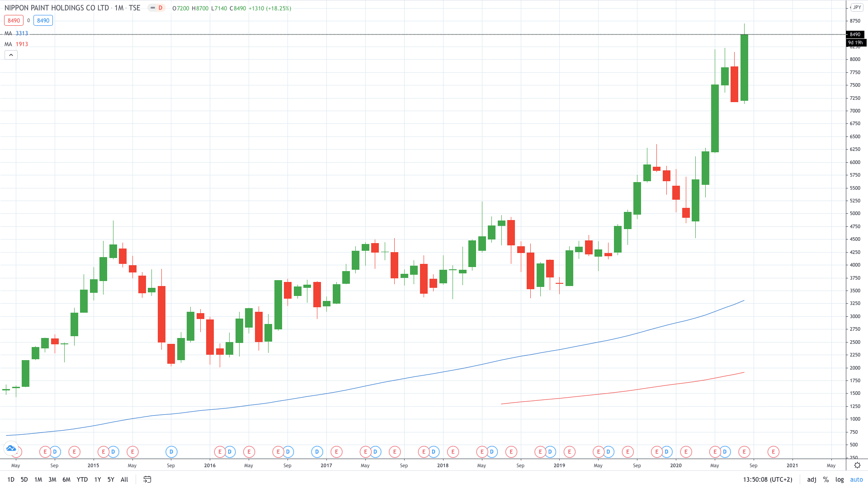This screenshot has height=488, width=868.
Task: Toggle adjusted data with adj button
Action: click(x=811, y=479)
